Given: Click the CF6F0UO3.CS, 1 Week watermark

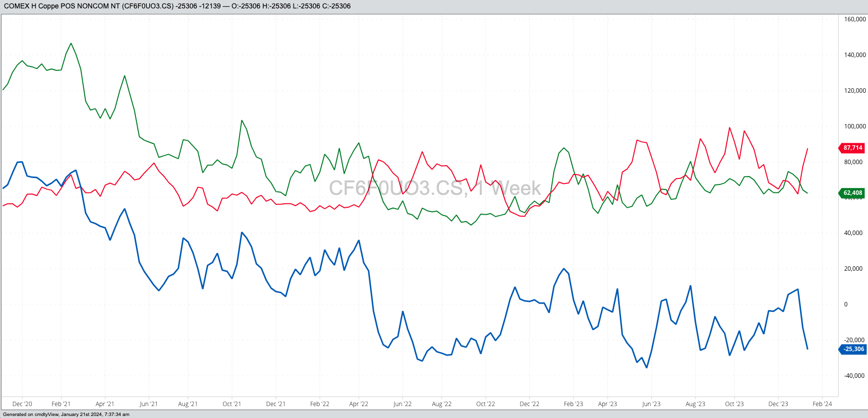Looking at the screenshot, I should tap(435, 188).
